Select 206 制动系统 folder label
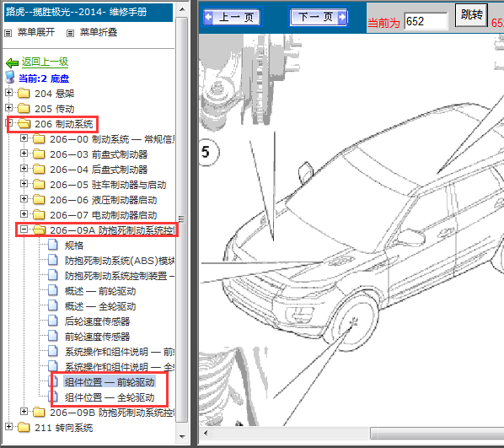Image resolution: width=504 pixels, height=448 pixels. tap(64, 124)
